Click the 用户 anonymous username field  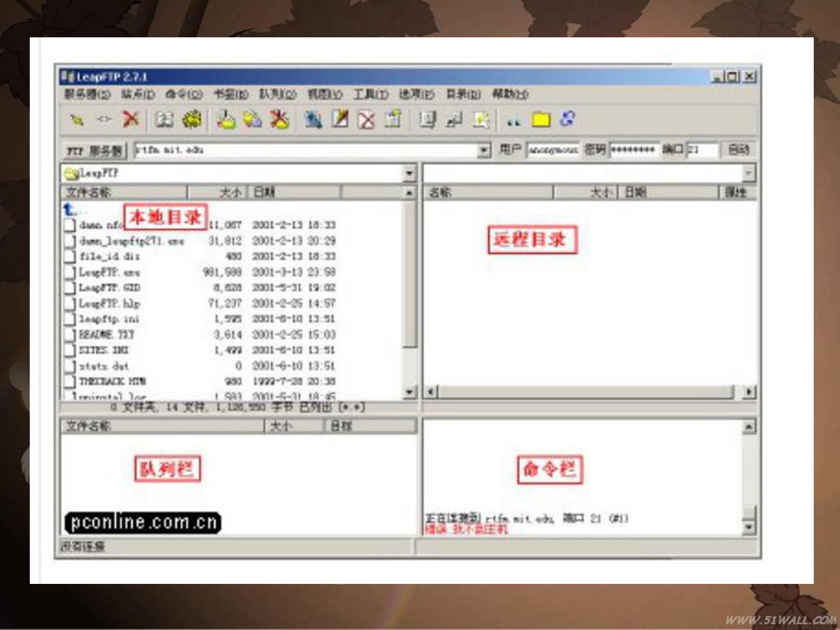554,150
